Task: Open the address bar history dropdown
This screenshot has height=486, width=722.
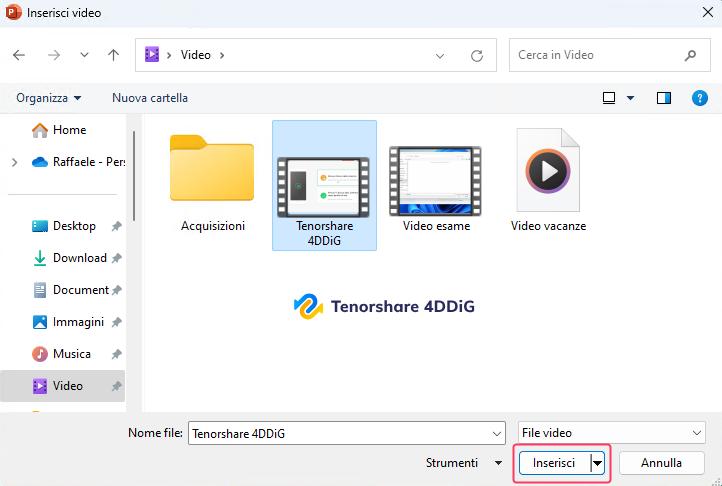Action: (x=440, y=56)
